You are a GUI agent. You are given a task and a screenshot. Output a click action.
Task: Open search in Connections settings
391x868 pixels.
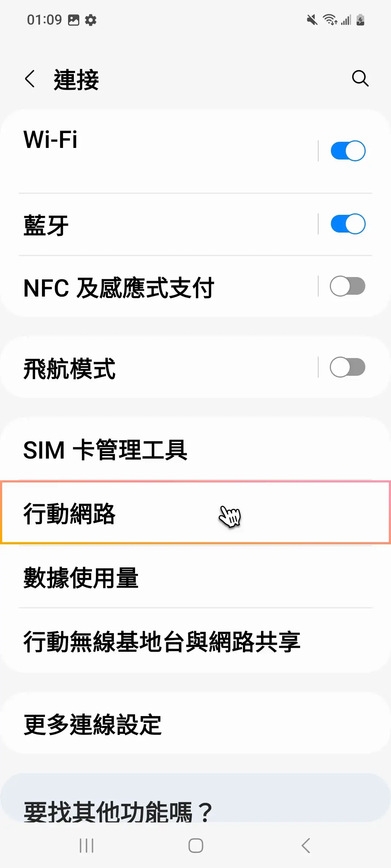[x=360, y=78]
